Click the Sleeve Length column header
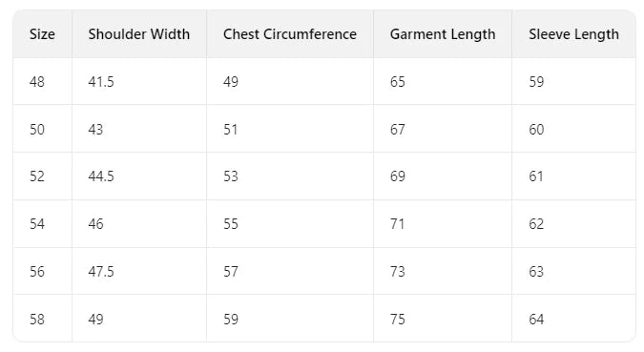 click(573, 34)
